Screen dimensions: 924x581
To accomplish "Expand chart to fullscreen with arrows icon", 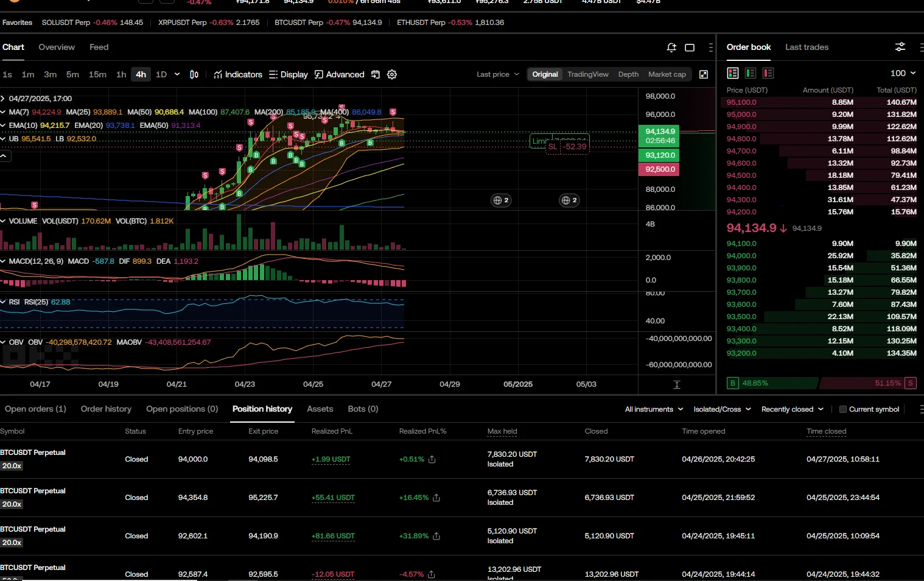I will (704, 74).
